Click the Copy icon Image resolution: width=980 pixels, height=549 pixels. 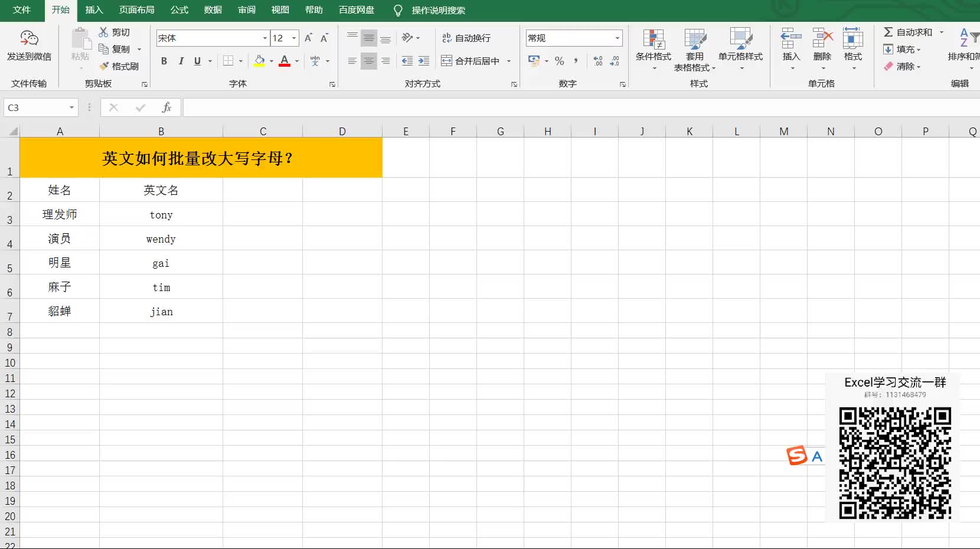click(104, 49)
